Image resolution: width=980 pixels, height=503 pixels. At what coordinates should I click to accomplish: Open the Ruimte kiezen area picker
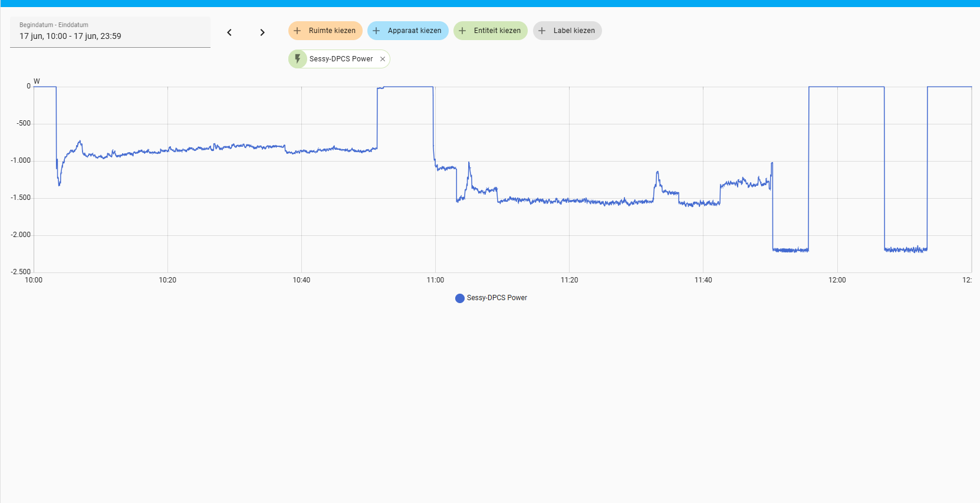325,31
